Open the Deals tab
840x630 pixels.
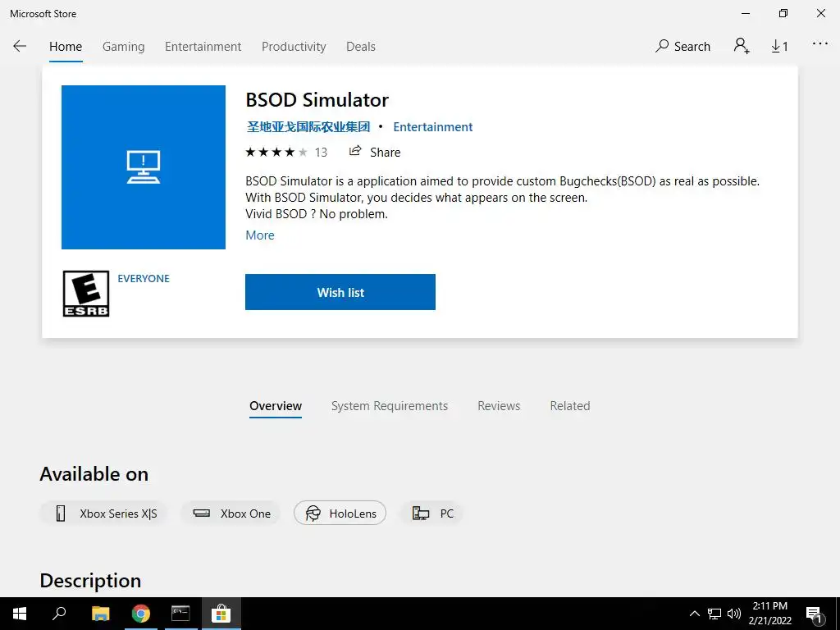pos(361,47)
